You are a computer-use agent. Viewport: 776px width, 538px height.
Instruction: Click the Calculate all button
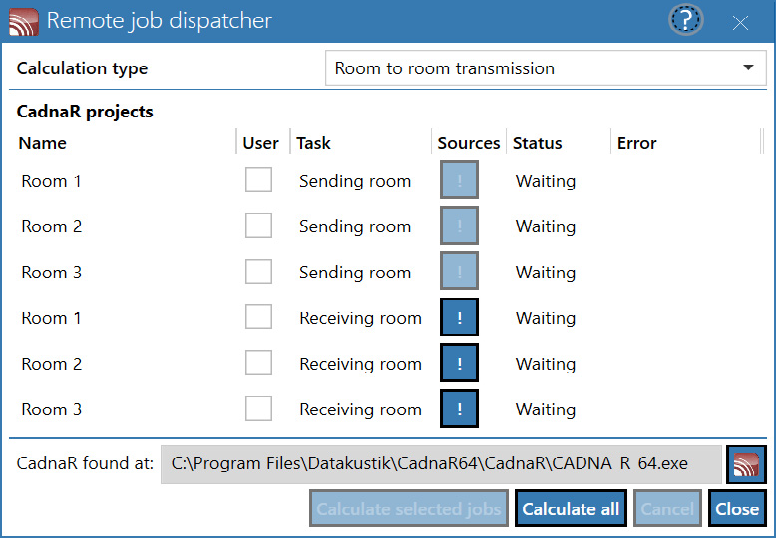(571, 508)
